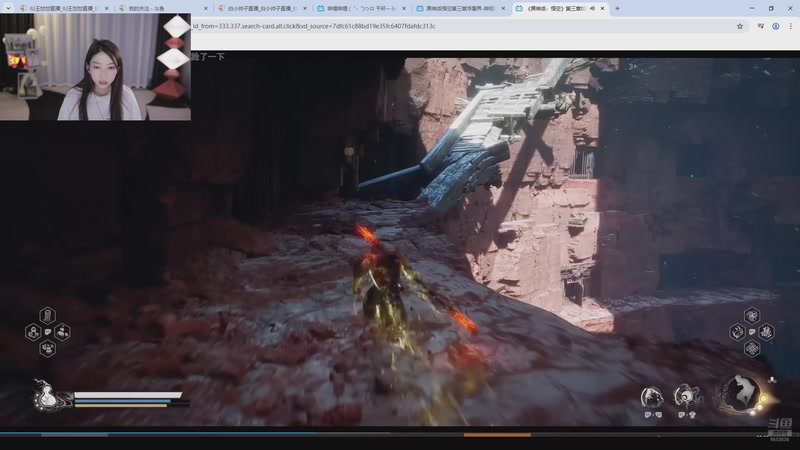Open the media controls icon in toolbar

(761, 26)
